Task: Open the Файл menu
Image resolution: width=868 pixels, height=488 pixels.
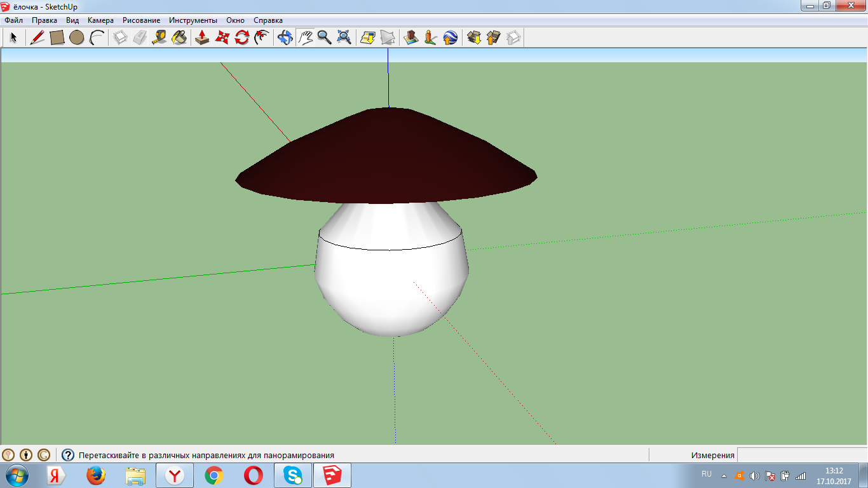Action: (x=13, y=20)
